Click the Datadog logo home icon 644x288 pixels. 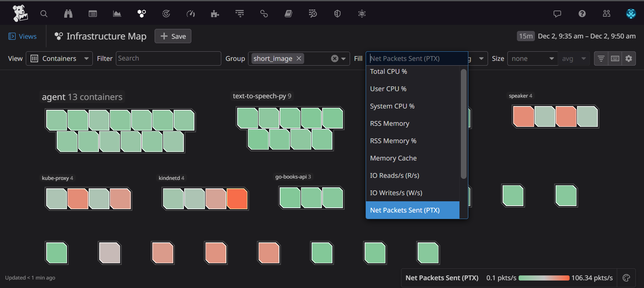click(x=20, y=13)
